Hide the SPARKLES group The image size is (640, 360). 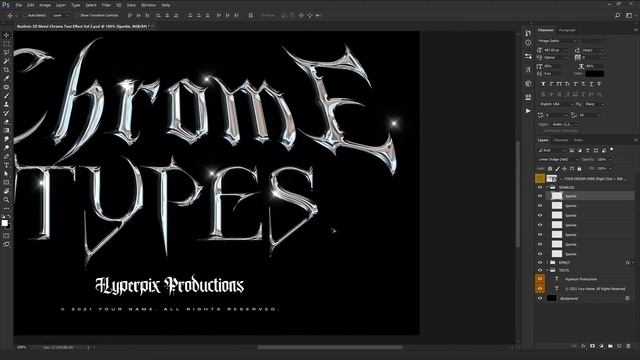[540, 187]
